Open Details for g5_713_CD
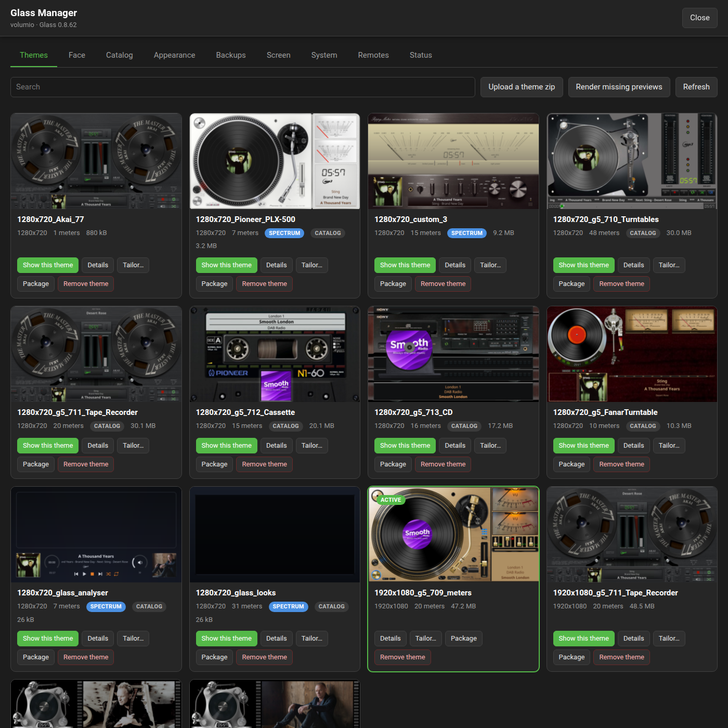 [x=455, y=446]
